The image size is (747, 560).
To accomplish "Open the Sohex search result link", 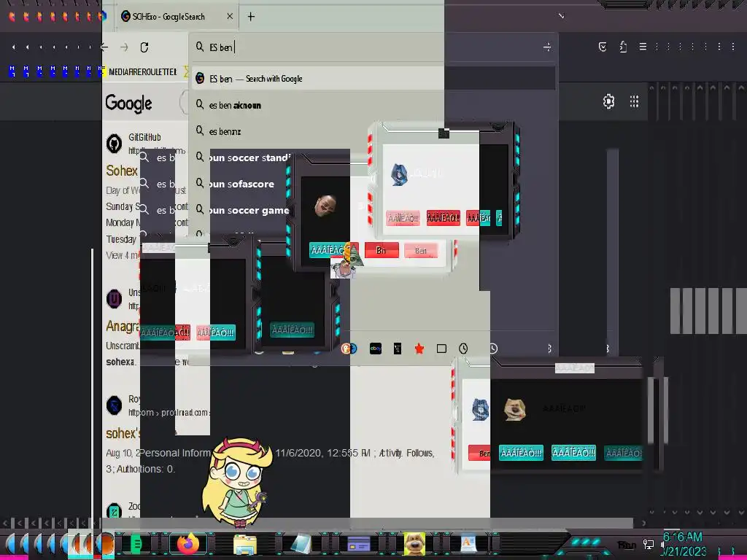I will (122, 171).
